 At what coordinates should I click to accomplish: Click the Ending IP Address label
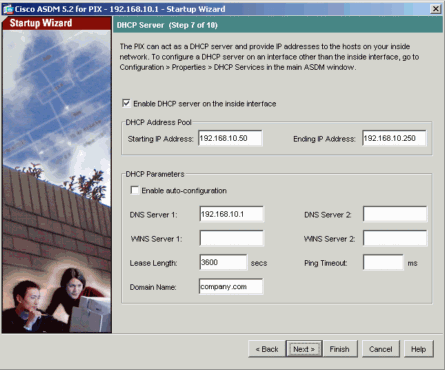click(324, 139)
